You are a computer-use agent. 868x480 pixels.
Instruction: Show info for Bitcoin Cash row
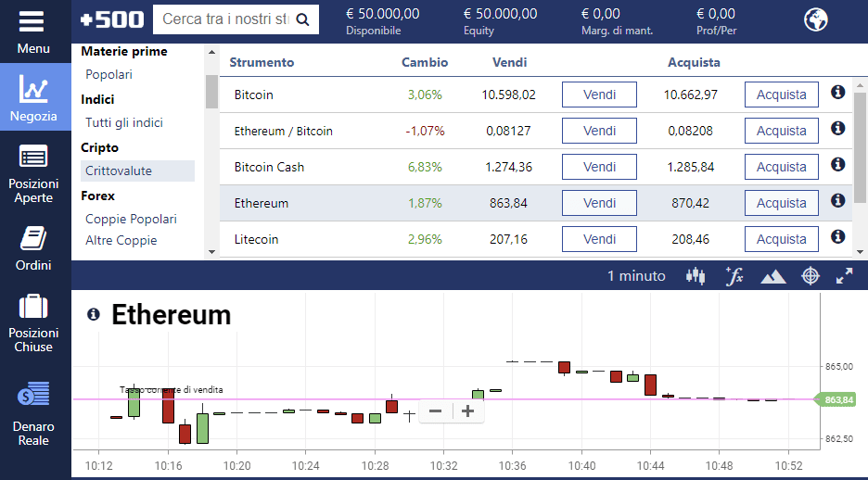coord(837,164)
